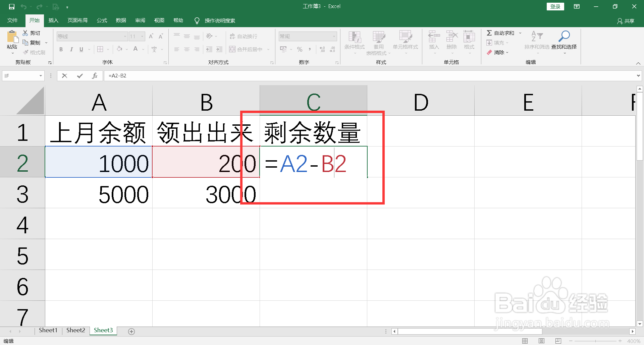Screen dimensions: 644x345
Task: Open the number format dropdown
Action: click(334, 36)
